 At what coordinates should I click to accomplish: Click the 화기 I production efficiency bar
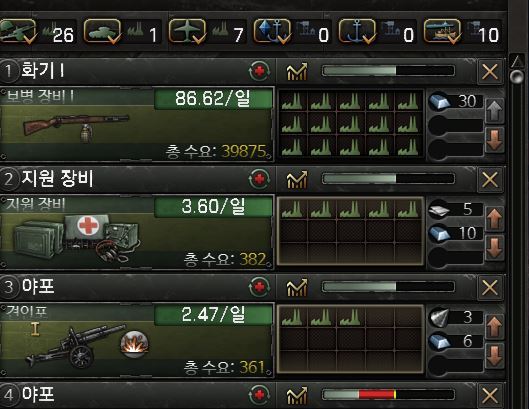tap(388, 71)
